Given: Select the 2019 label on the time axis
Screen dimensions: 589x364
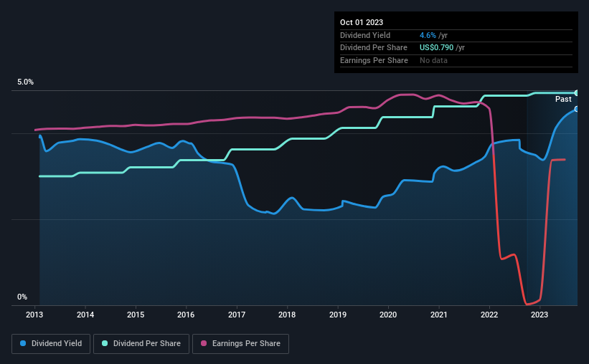Looking at the screenshot, I should point(338,315).
